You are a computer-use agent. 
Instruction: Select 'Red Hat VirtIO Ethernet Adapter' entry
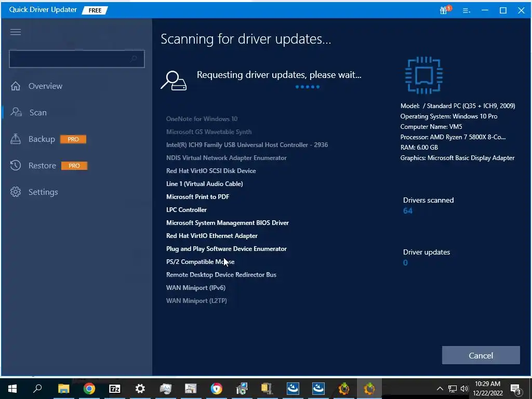click(212, 236)
